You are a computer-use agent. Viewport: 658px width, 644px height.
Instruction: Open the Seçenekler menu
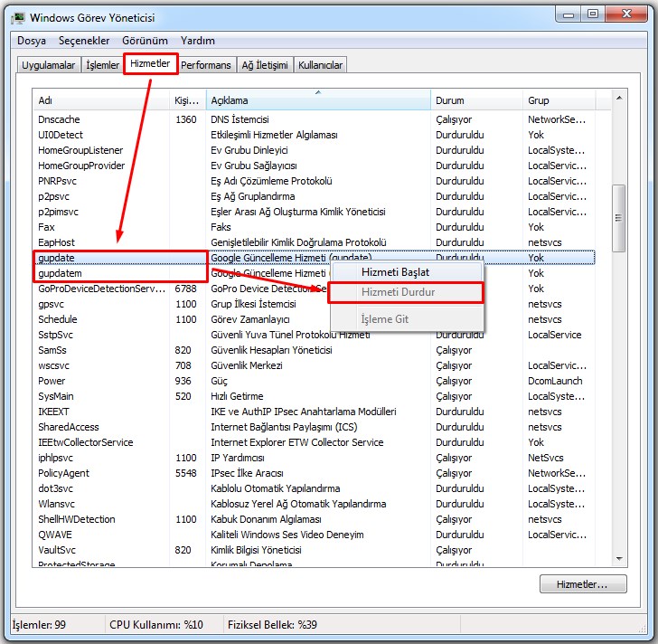click(84, 41)
